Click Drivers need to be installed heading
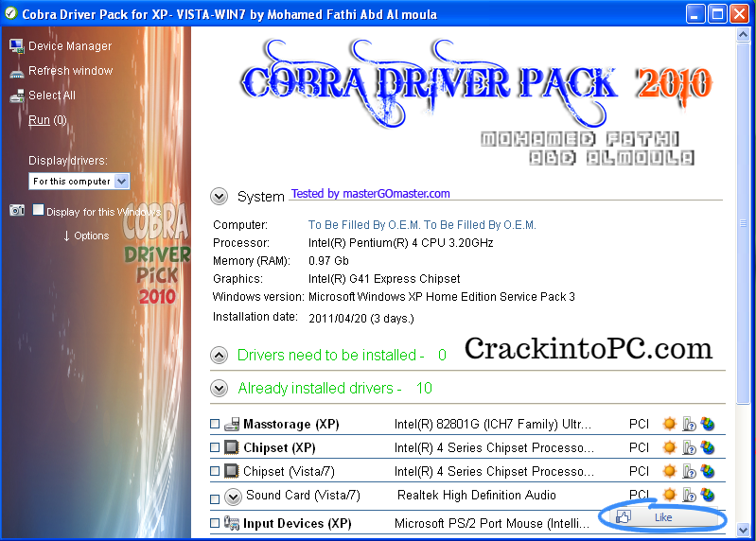This screenshot has width=756, height=541. 342,356
